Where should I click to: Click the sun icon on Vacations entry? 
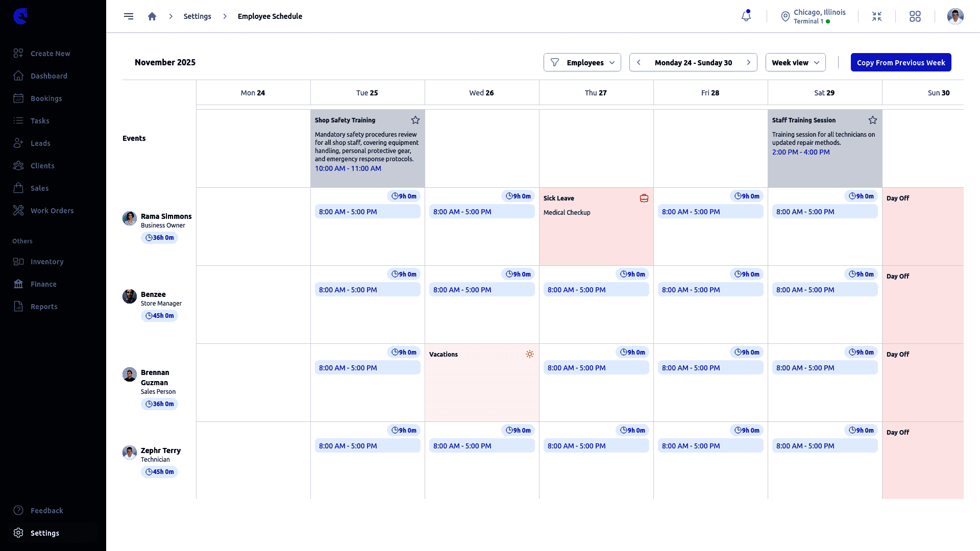[x=530, y=354]
